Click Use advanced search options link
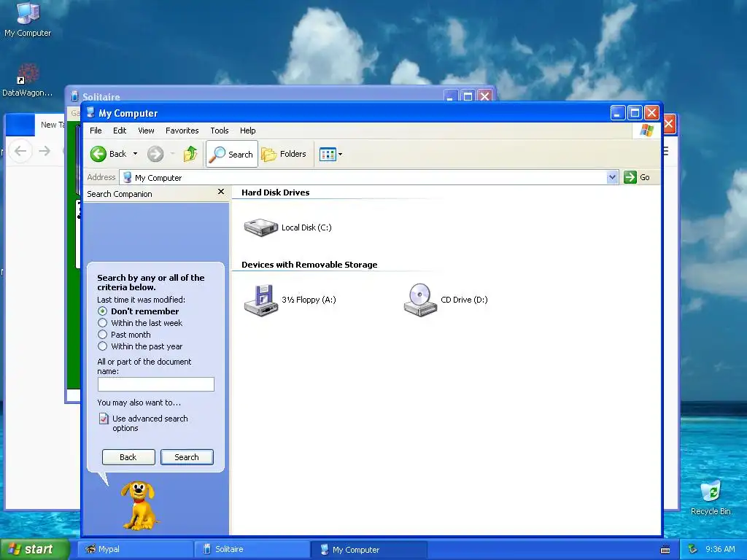 click(x=150, y=423)
